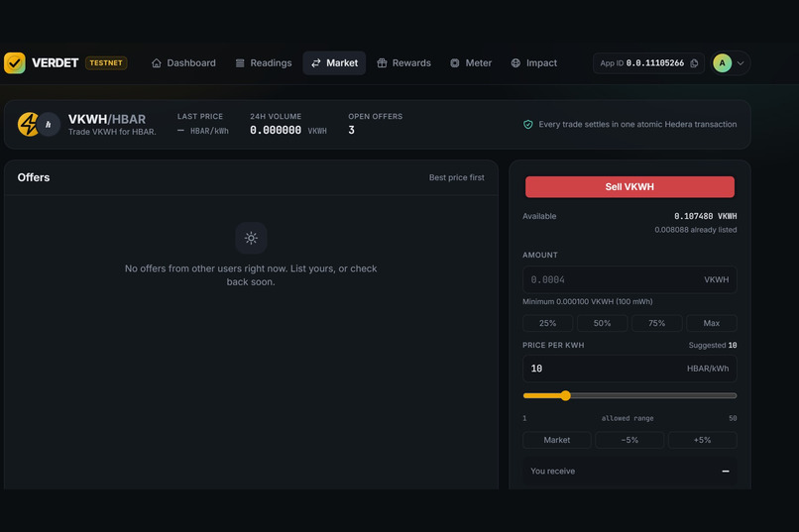
Task: Click the price slider track near 50
Action: (x=733, y=395)
